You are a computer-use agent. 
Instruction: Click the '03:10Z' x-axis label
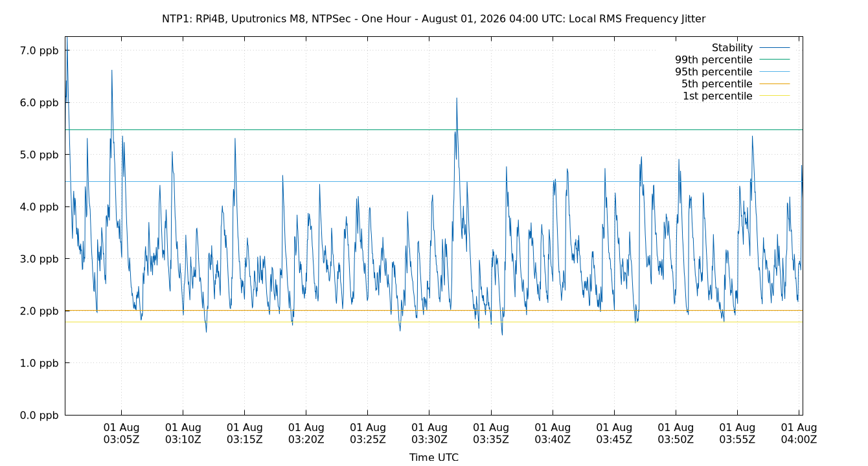pyautogui.click(x=183, y=439)
